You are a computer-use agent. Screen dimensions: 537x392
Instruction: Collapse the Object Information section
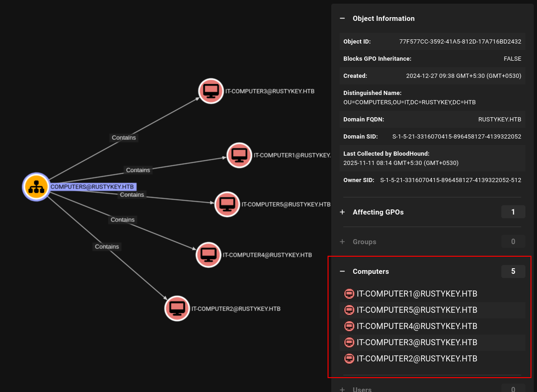point(342,19)
